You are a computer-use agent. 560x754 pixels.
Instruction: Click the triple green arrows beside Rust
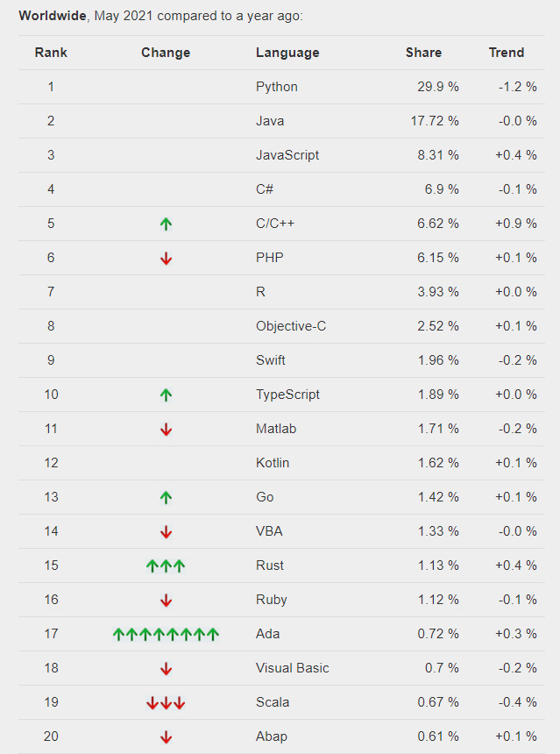(x=166, y=565)
